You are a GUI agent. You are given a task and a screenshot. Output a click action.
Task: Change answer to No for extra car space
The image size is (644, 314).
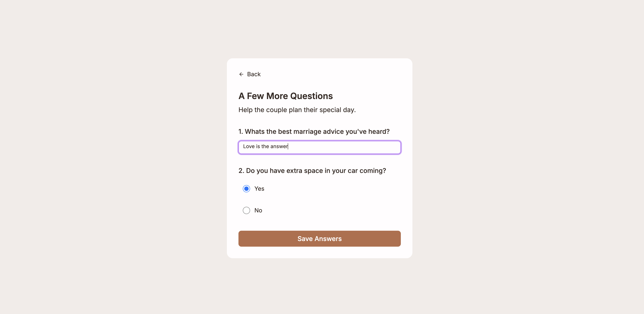(246, 210)
